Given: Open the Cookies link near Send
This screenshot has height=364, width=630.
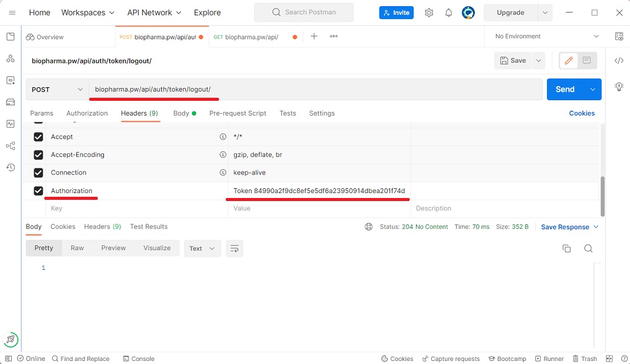Looking at the screenshot, I should [582, 113].
